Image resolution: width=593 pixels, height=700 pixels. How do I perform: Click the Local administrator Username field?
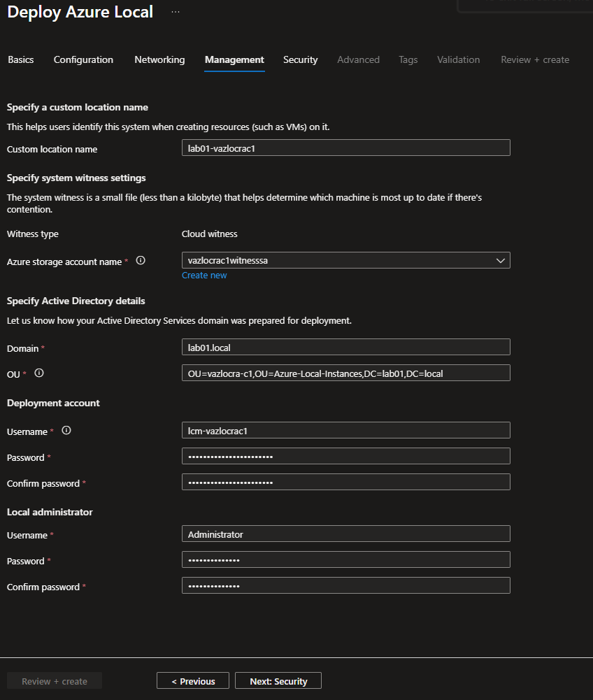(x=345, y=534)
